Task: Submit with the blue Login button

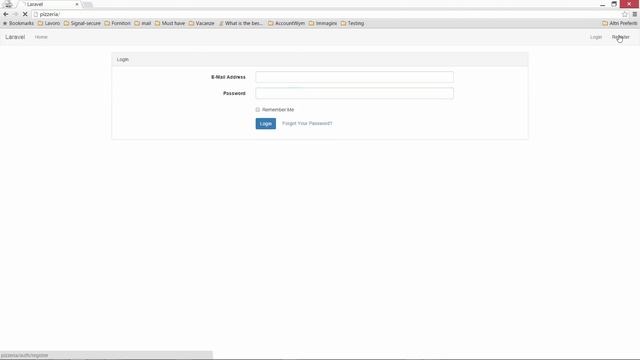Action: 266,123
